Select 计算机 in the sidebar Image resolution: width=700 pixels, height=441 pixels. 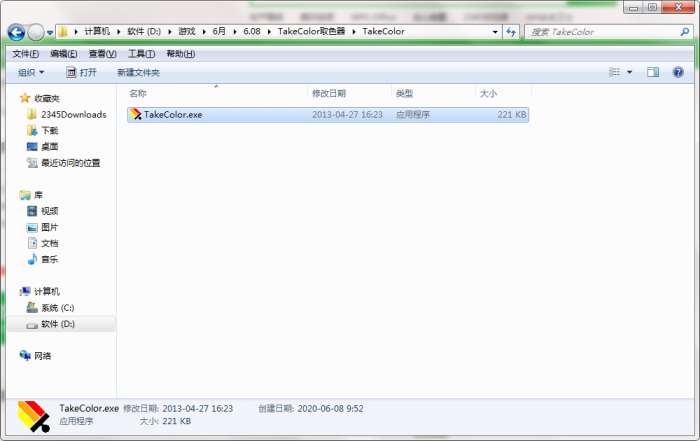pyautogui.click(x=47, y=291)
